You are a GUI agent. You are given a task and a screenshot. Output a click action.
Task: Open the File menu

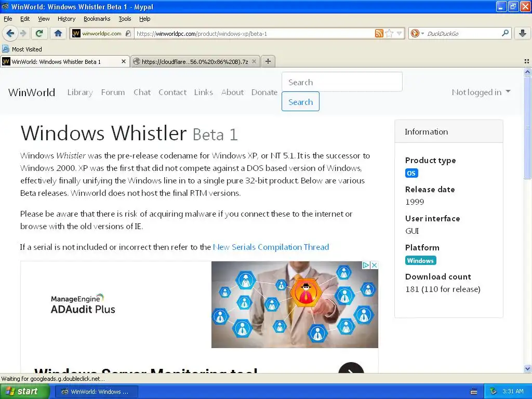tap(8, 19)
